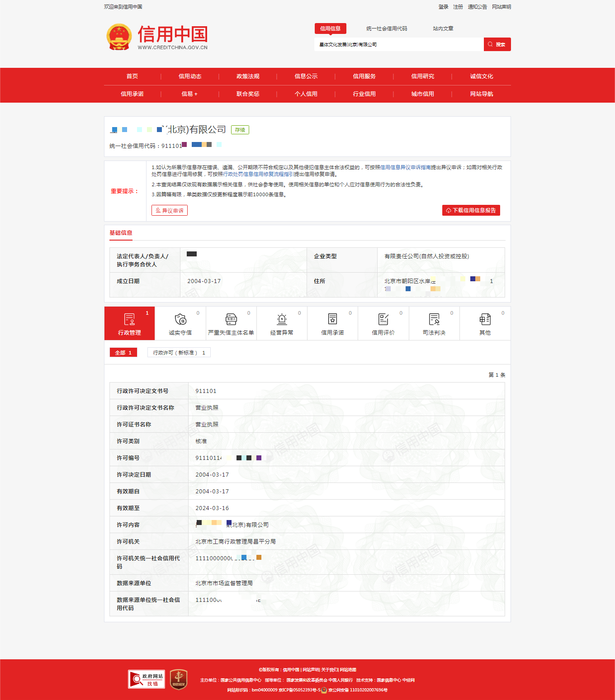Viewport: 615px width, 700px height.
Task: Click the company name search input field
Action: click(x=398, y=44)
